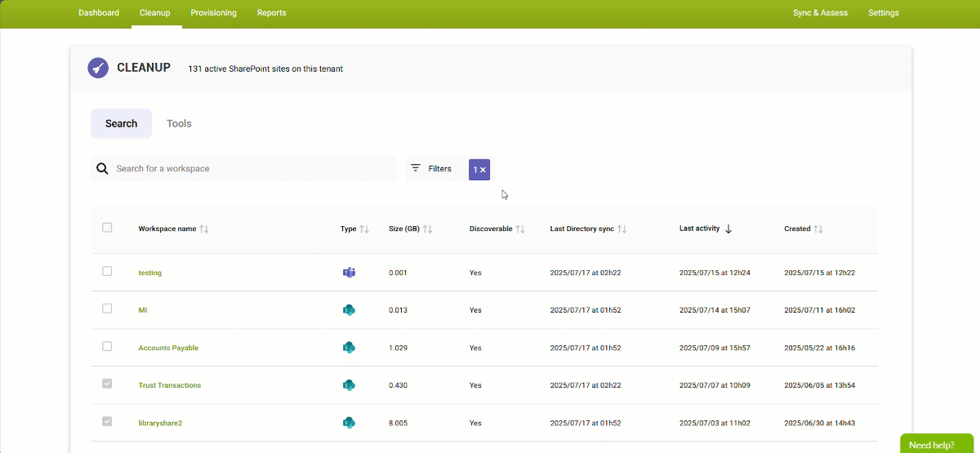The height and width of the screenshot is (453, 980).
Task: Click size value 1.029
Action: click(x=398, y=348)
